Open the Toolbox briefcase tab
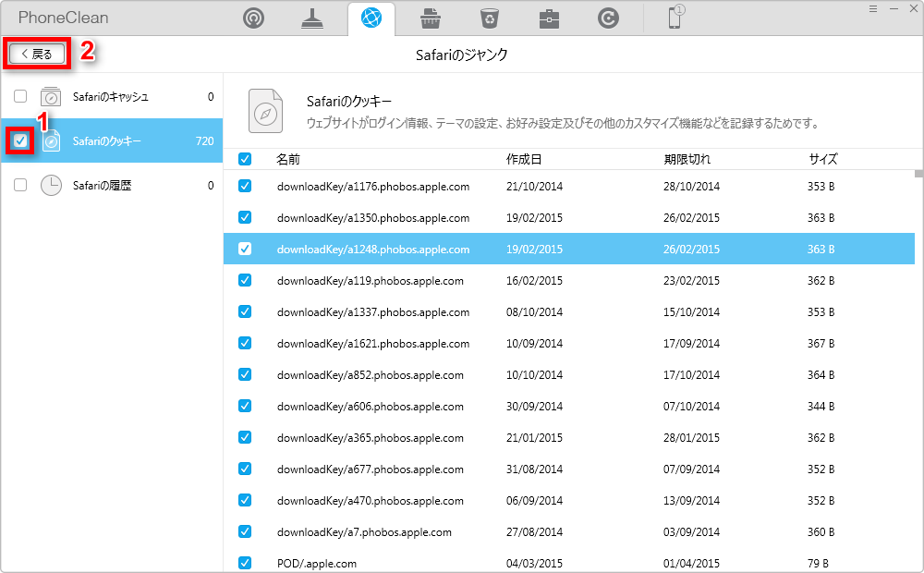Screen dimensions: 924x573 click(x=549, y=18)
